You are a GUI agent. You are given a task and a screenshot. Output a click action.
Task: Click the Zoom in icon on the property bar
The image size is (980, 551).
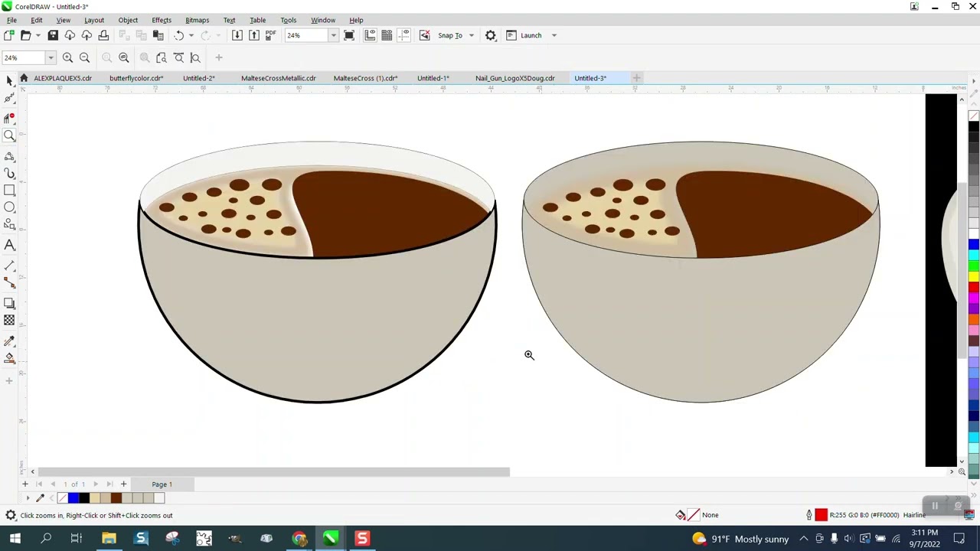(x=67, y=58)
